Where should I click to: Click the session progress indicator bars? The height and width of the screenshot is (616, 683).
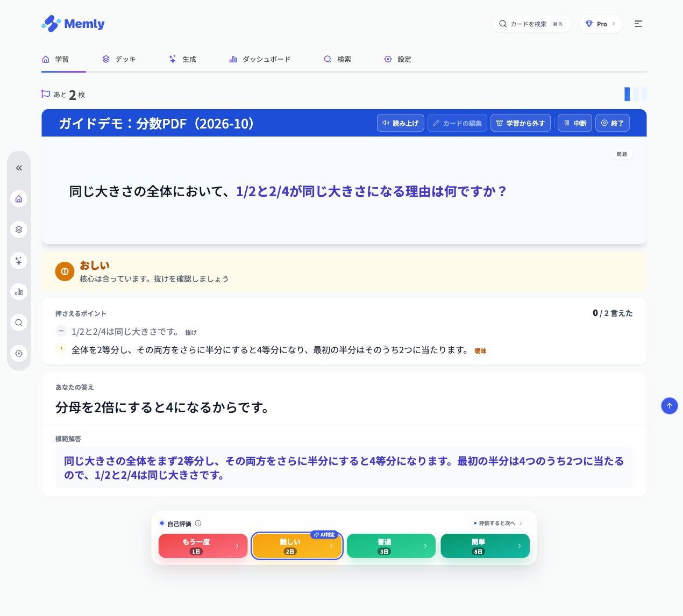click(636, 94)
